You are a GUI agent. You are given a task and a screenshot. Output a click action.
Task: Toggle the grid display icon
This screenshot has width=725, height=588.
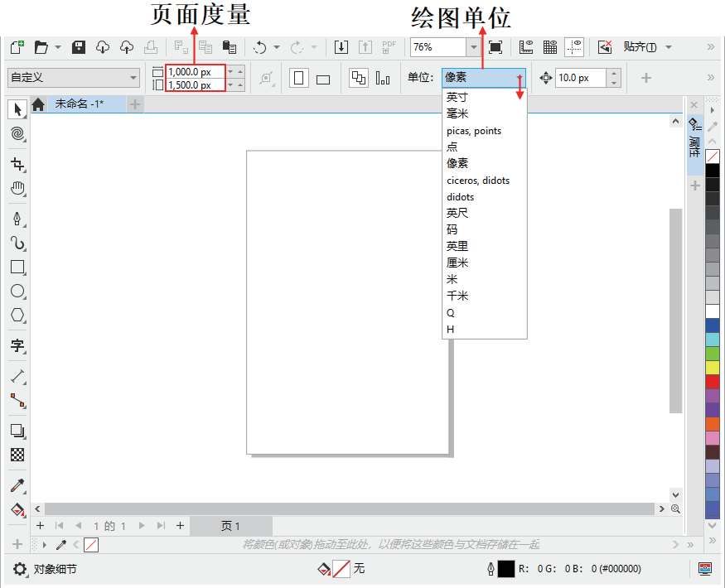[x=550, y=47]
